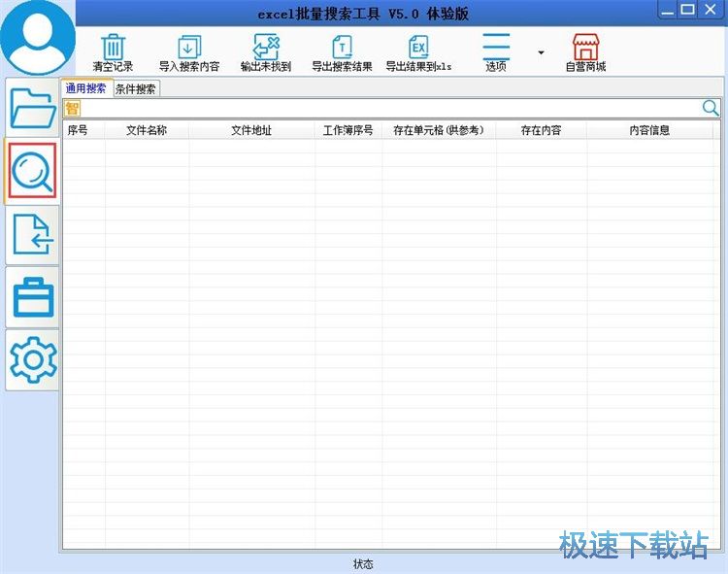Click the 导入搜索内容 import icon
Image resolution: width=728 pixels, height=574 pixels.
tap(189, 47)
